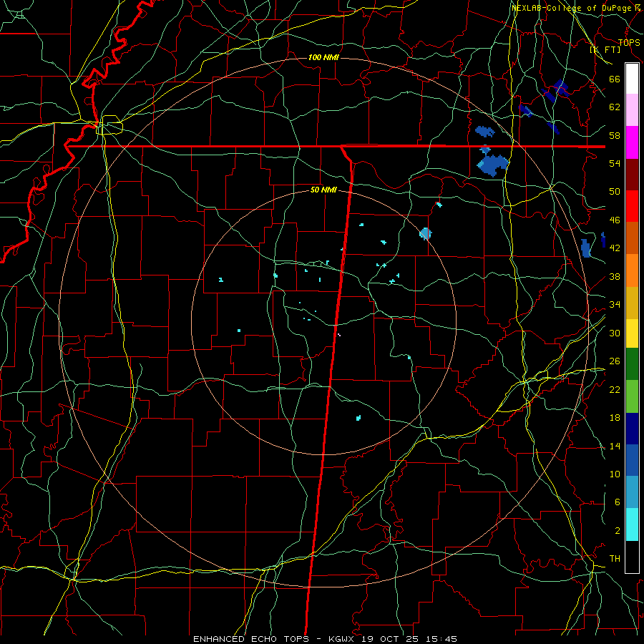Click the medium blue 18 kft swatch
644x644 pixels.
[632, 460]
